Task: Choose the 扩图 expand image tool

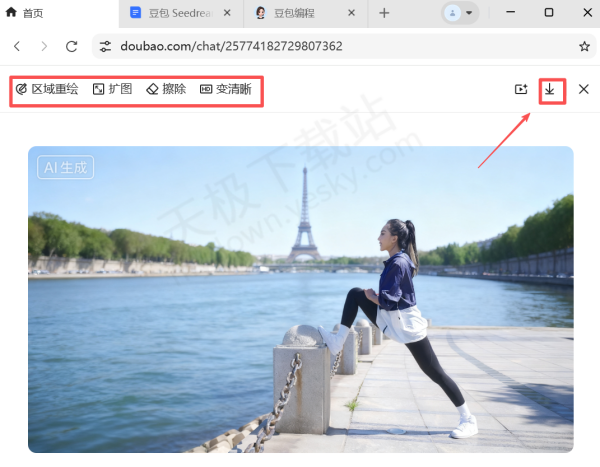Action: point(112,89)
